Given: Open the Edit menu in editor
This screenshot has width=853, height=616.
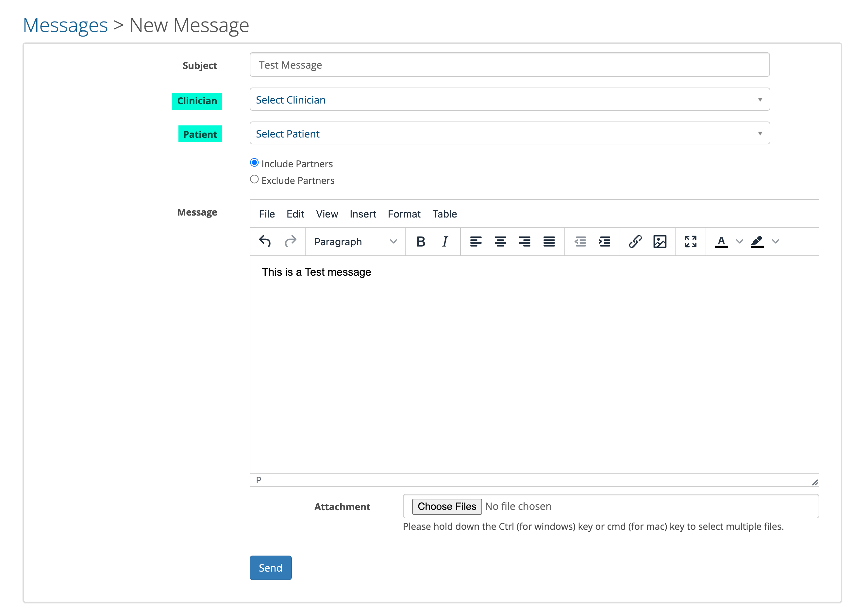Looking at the screenshot, I should [x=295, y=214].
